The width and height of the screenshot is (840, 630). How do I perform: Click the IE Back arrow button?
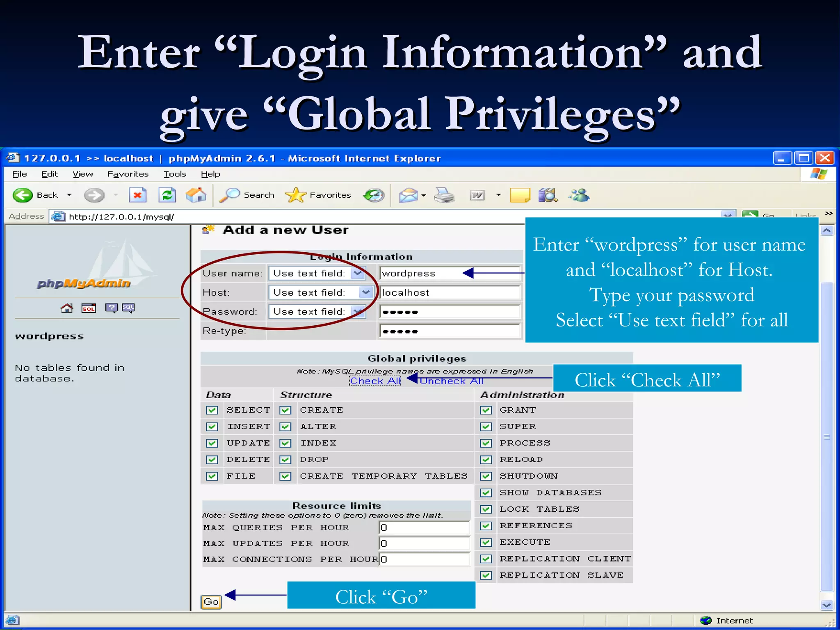point(23,195)
